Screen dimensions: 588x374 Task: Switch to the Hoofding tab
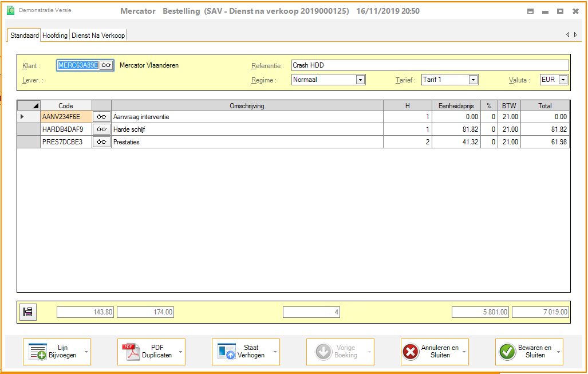[55, 36]
